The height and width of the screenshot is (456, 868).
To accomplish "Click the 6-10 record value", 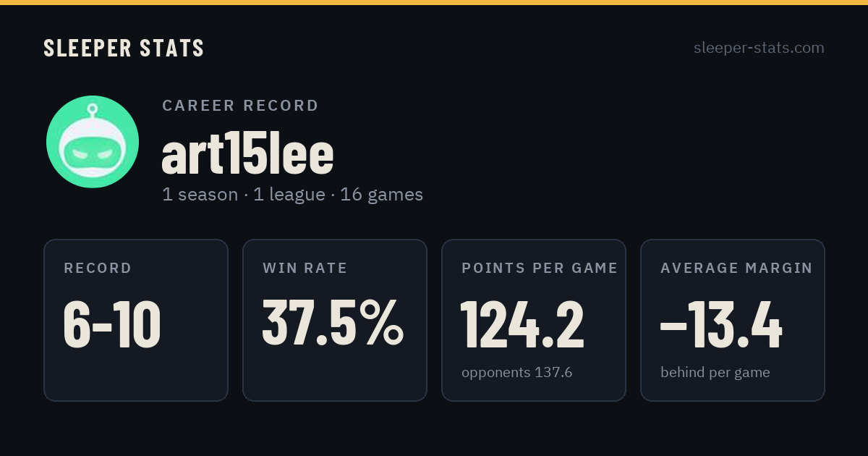I will (x=112, y=325).
